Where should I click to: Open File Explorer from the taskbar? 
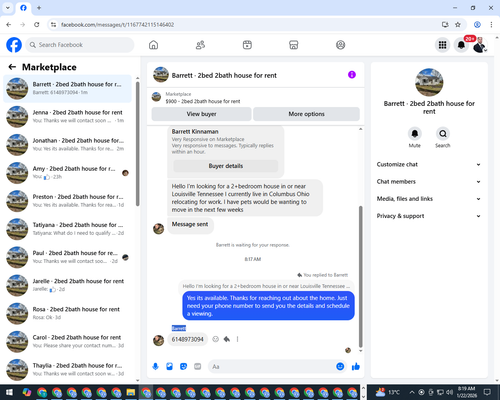click(x=131, y=392)
